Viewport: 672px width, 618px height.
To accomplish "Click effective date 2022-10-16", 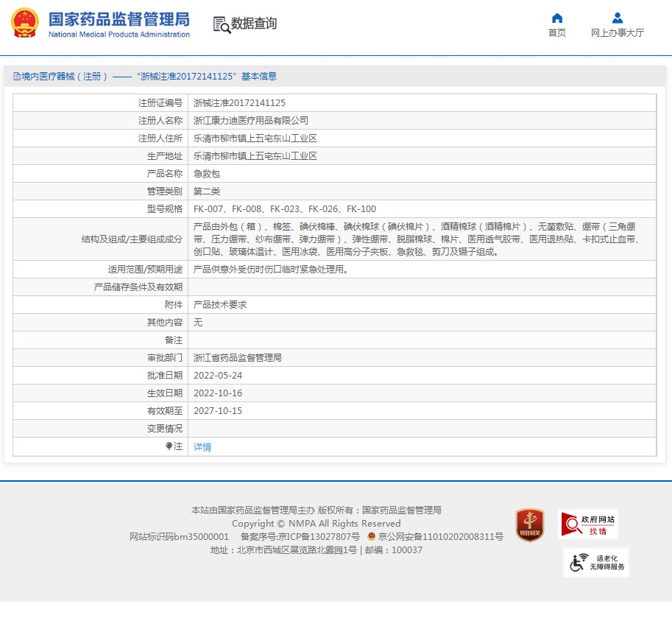I will tap(218, 393).
